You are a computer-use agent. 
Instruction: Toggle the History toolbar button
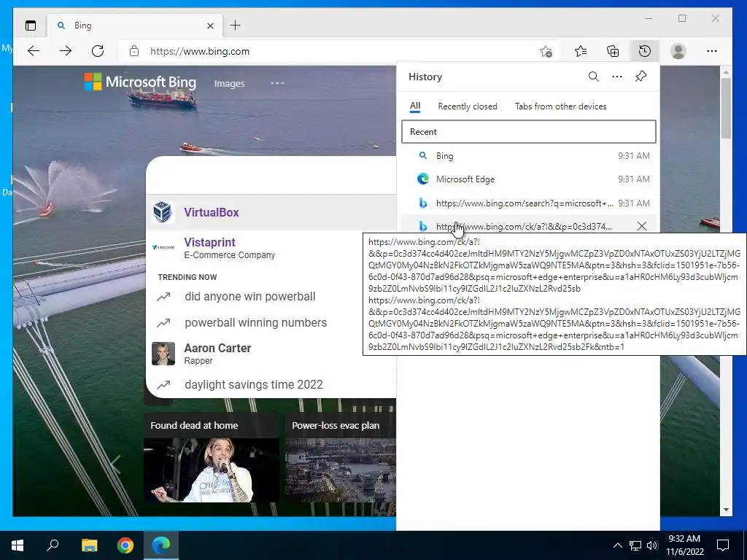click(x=645, y=51)
